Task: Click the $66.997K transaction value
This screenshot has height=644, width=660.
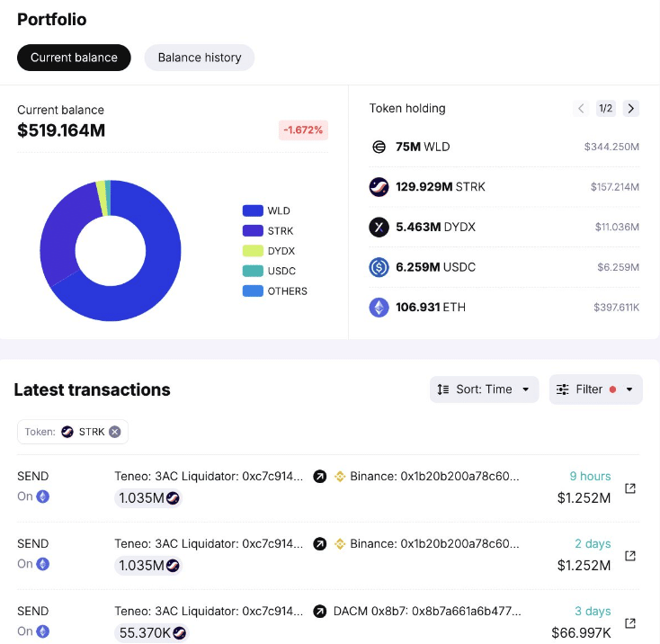Action: click(581, 632)
